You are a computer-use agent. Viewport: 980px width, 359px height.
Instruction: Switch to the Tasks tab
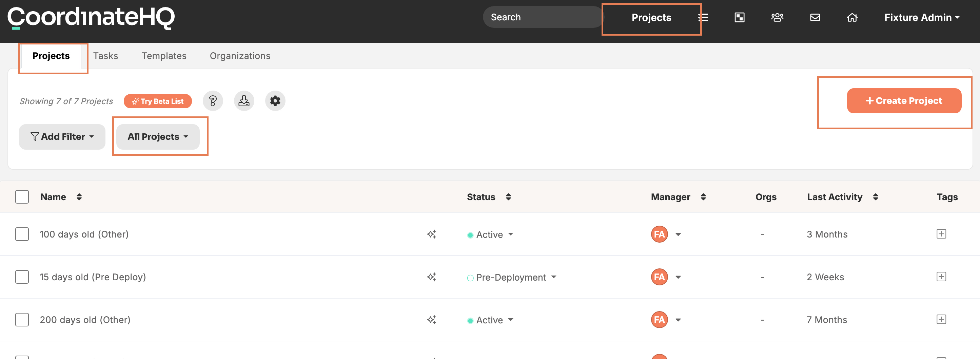[105, 56]
